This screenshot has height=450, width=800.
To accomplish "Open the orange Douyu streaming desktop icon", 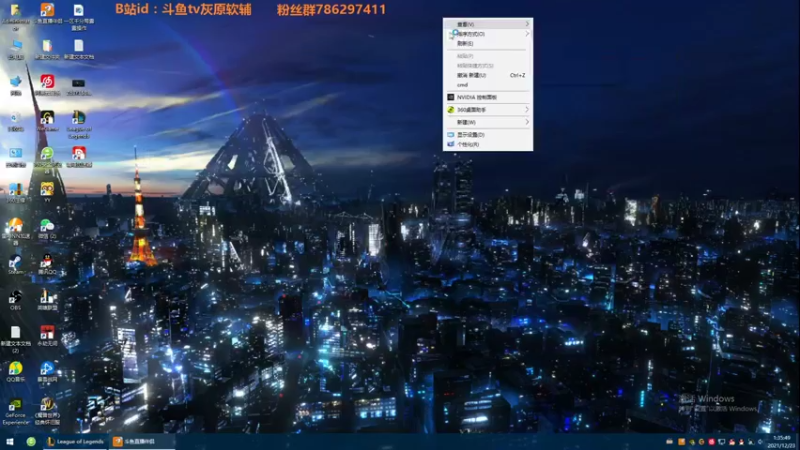I will coord(47,13).
